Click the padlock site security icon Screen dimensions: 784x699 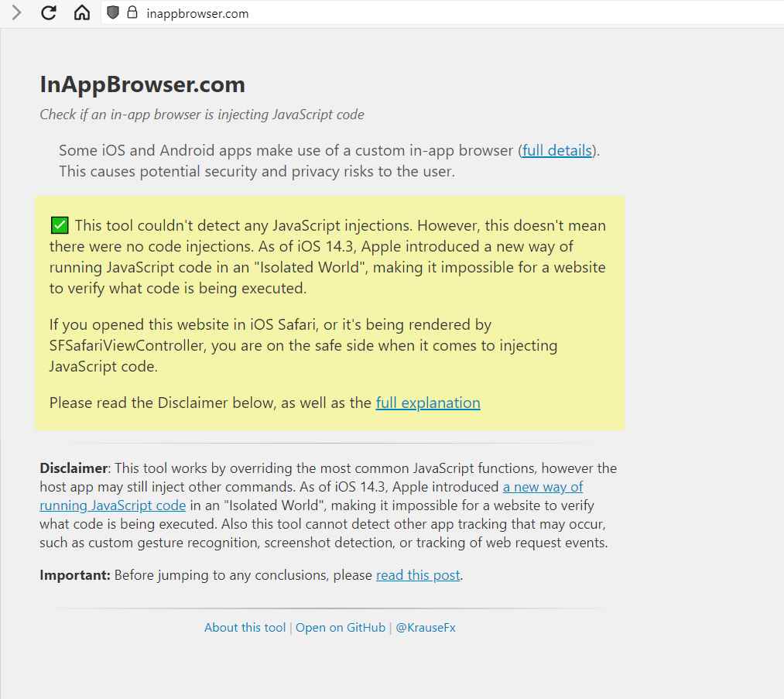pos(132,13)
